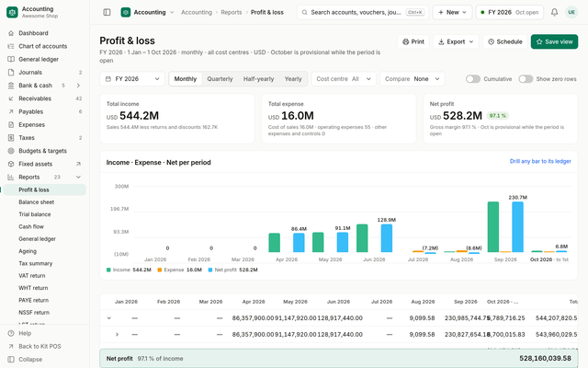This screenshot has height=368, width=588.
Task: Click the Sep 2026 green income bar
Action: tap(493, 227)
